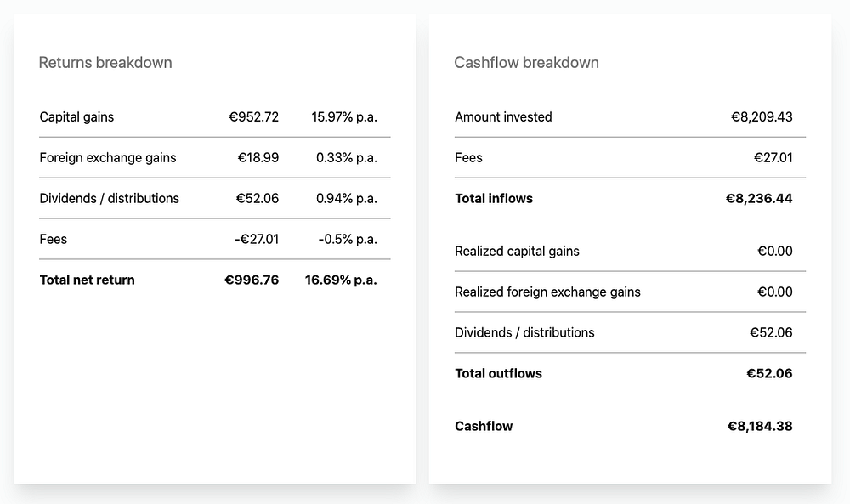Click the €18.99 foreign exchange amount
The height and width of the screenshot is (504, 850).
(x=258, y=158)
